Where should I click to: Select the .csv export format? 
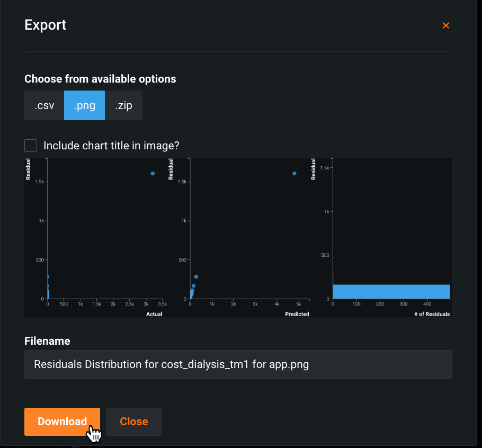44,105
